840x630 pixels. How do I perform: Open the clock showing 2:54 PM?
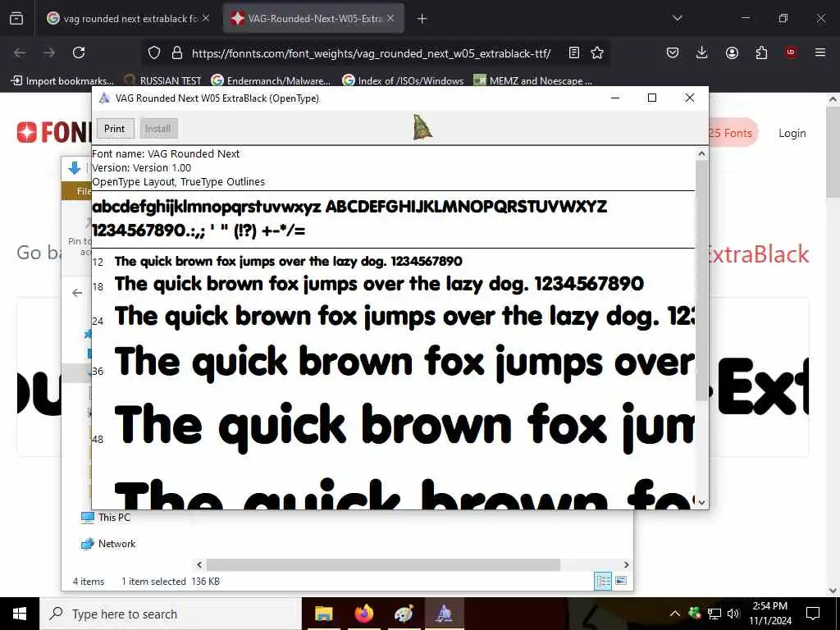tap(769, 614)
